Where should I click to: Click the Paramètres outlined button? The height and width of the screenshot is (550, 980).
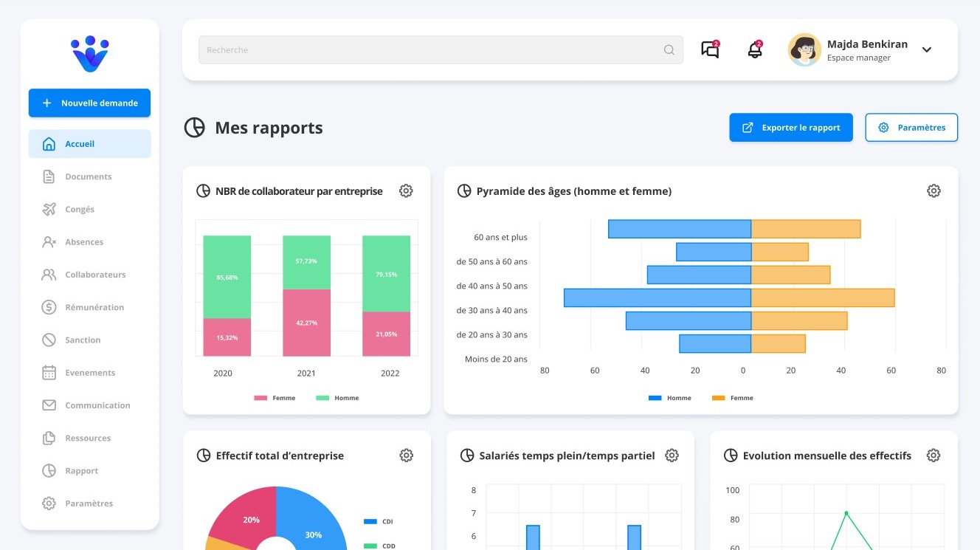911,127
